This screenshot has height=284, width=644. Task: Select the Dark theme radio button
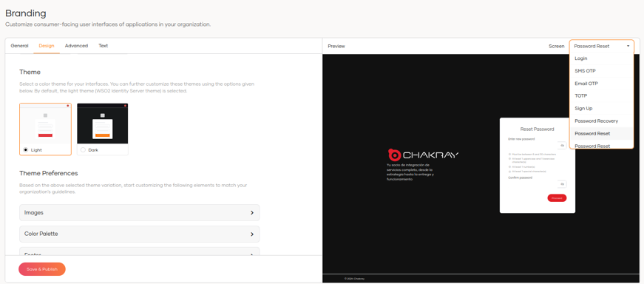83,150
